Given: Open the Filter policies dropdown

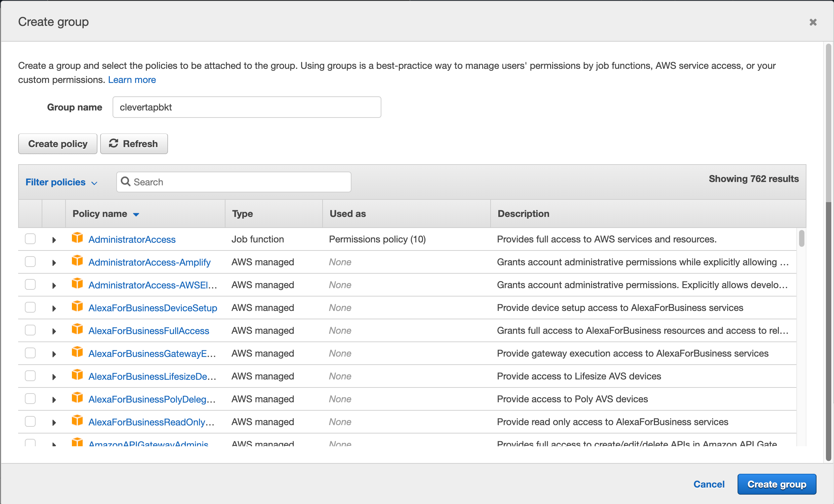Looking at the screenshot, I should click(61, 182).
